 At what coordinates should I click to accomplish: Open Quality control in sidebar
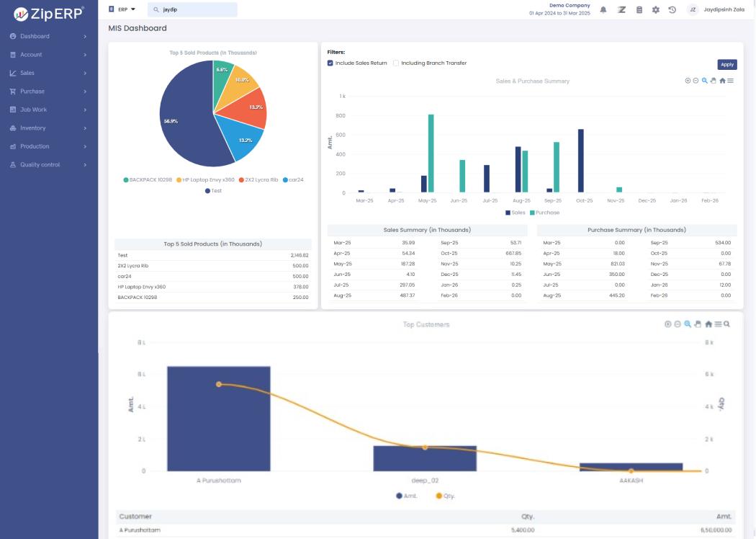pos(40,164)
